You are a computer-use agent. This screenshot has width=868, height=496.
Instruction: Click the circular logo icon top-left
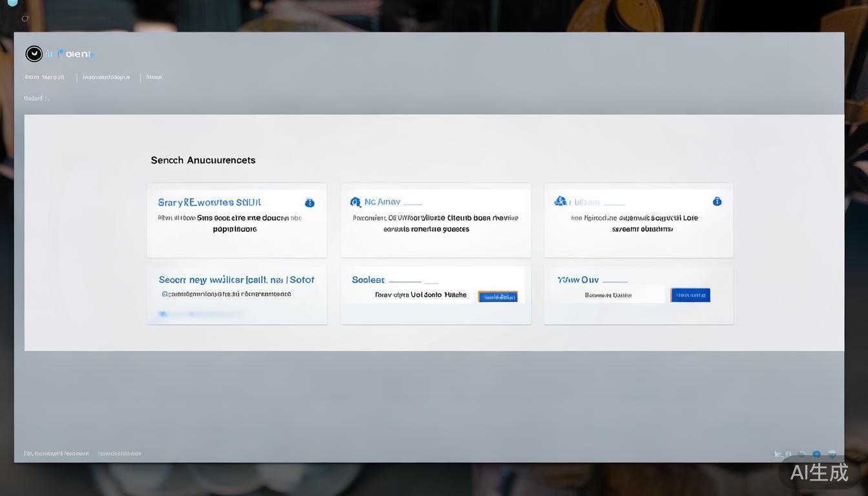[34, 54]
